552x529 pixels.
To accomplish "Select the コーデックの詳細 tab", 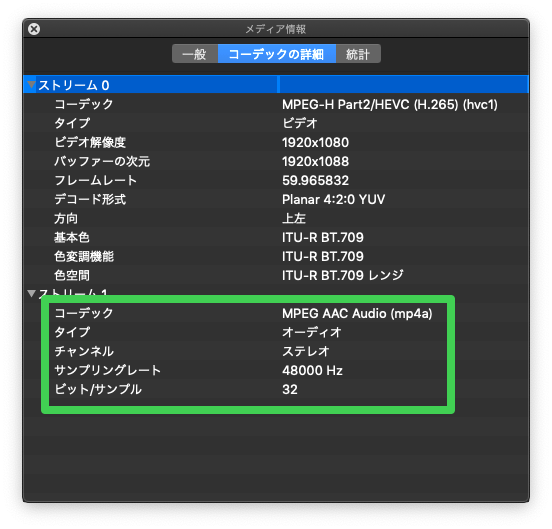I will pyautogui.click(x=277, y=54).
